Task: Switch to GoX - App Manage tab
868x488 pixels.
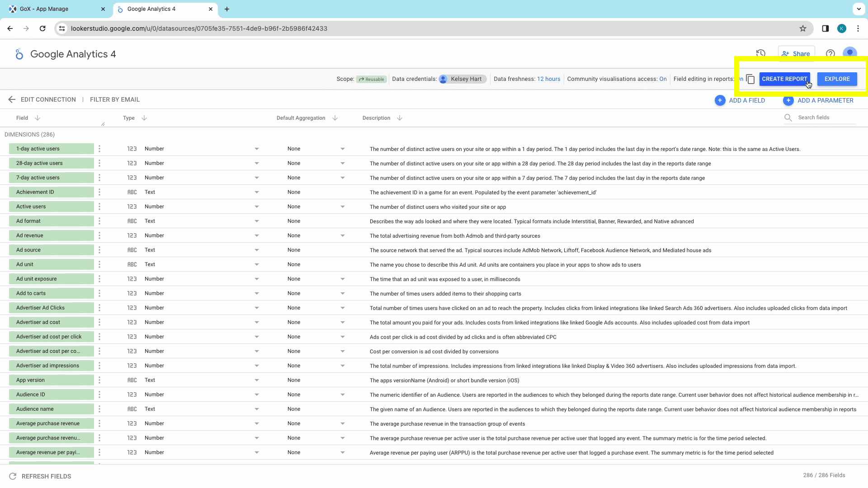Action: tap(56, 9)
